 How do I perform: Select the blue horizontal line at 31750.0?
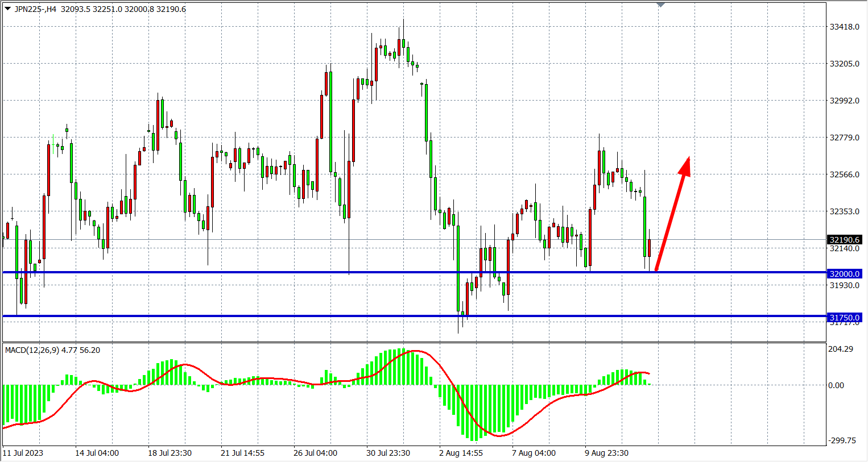click(341, 316)
